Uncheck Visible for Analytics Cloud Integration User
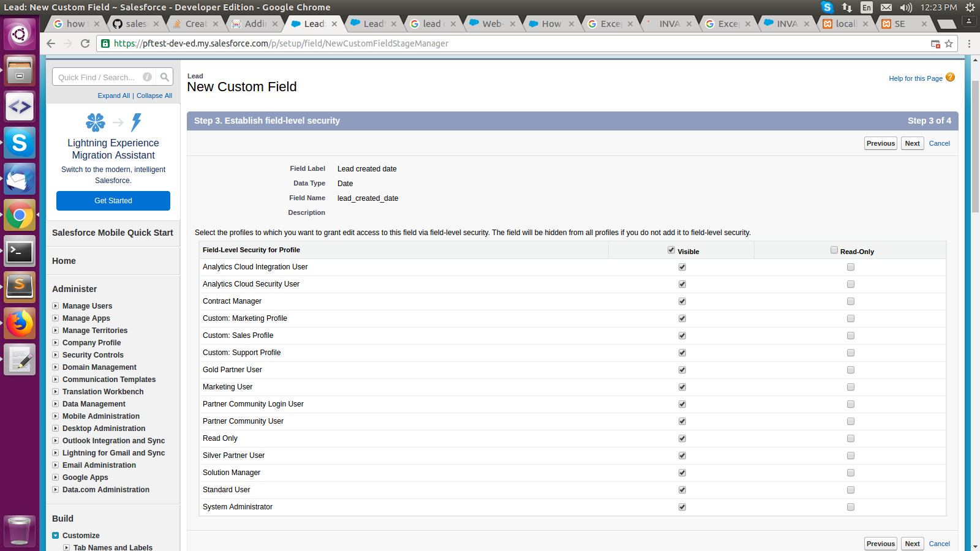 [x=682, y=267]
